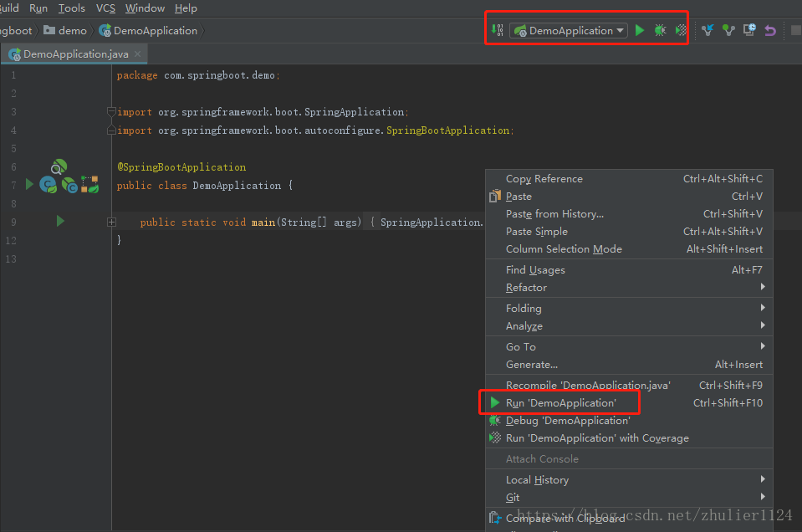802x532 pixels.
Task: Choose Paste Simple in context menu
Action: click(x=629, y=232)
